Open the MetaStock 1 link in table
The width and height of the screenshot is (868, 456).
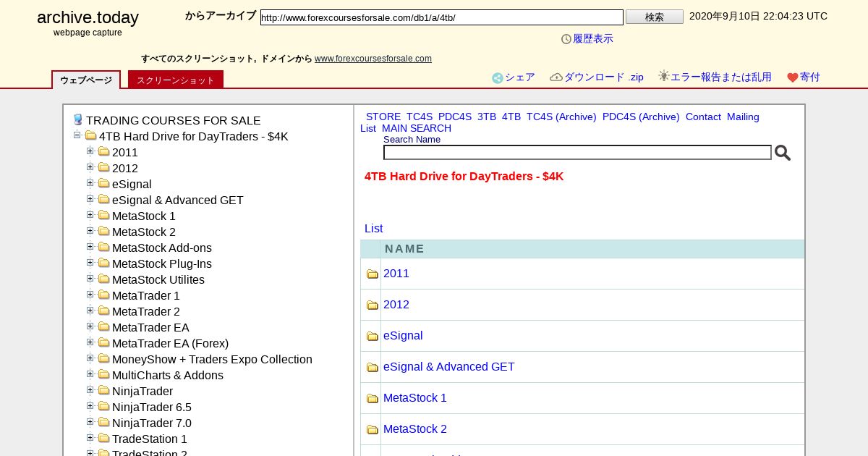click(415, 398)
